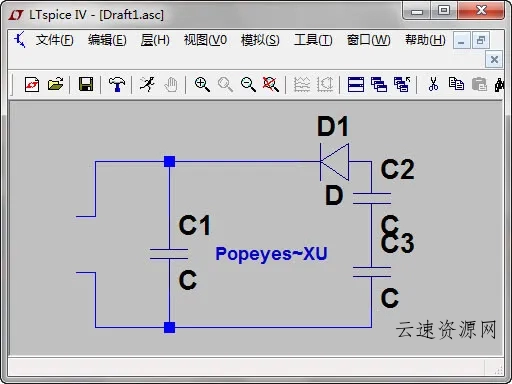
Task: Click the C1 label text
Action: [x=195, y=225]
